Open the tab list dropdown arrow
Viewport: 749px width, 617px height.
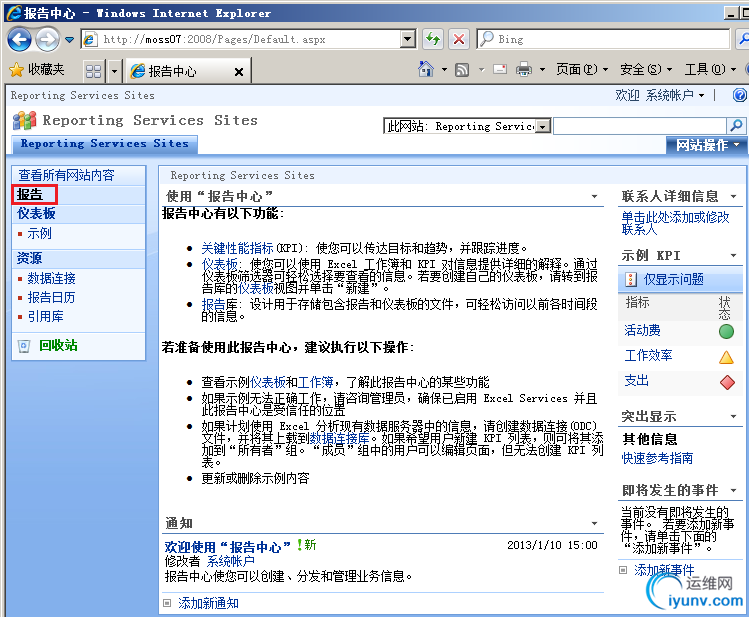pyautogui.click(x=114, y=71)
